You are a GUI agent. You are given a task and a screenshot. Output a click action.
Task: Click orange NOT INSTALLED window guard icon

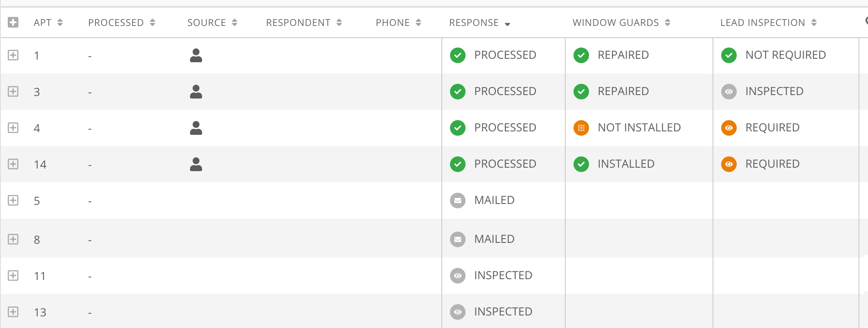click(581, 128)
